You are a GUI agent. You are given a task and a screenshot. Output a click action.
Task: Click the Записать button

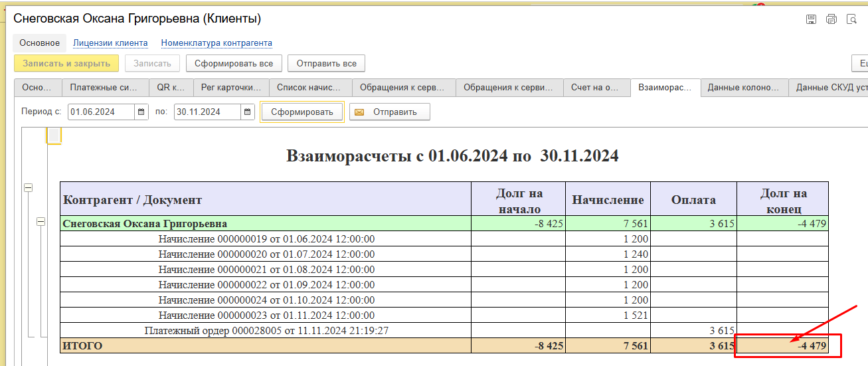pyautogui.click(x=152, y=63)
